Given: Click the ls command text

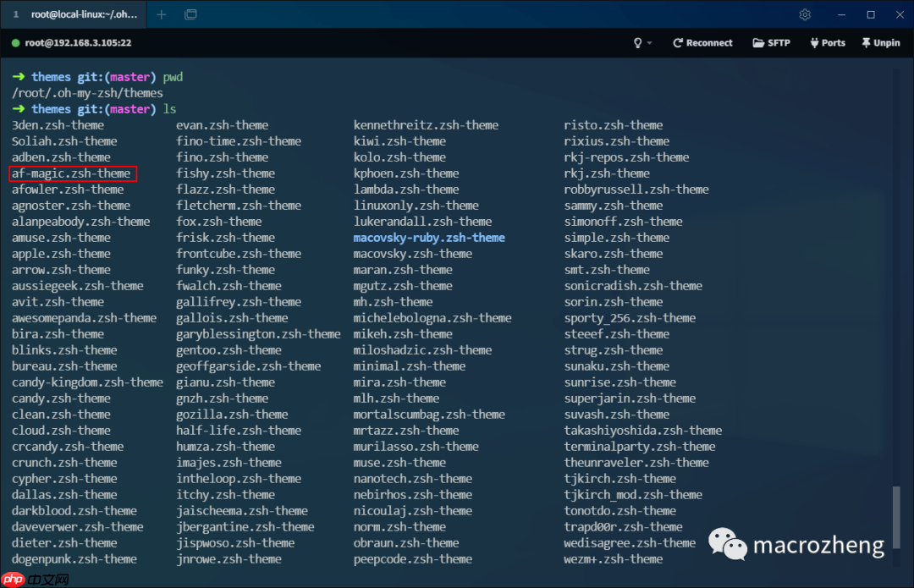Looking at the screenshot, I should coord(169,109).
